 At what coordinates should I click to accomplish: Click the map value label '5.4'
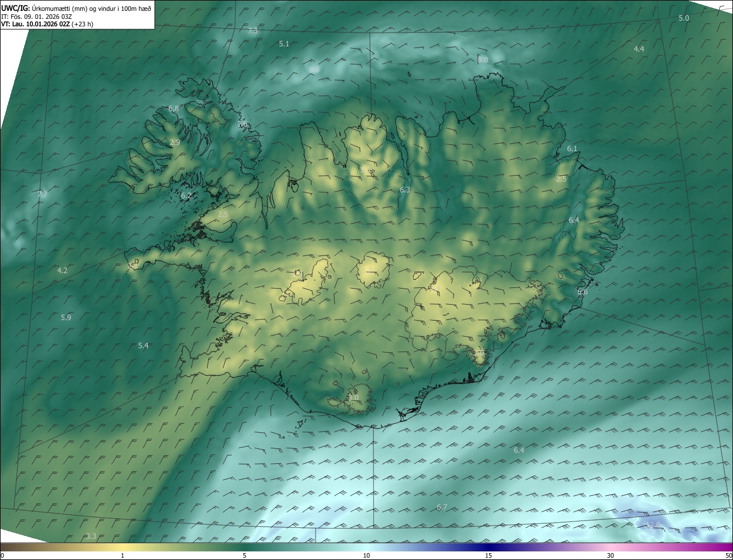[x=143, y=345]
